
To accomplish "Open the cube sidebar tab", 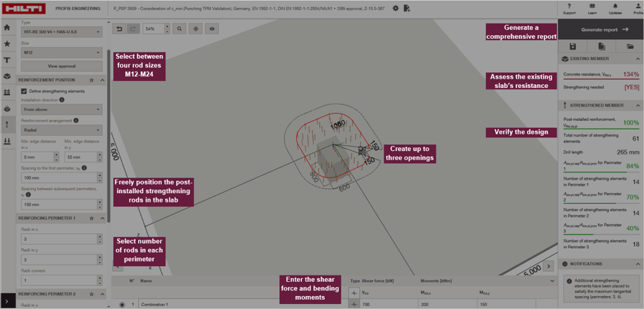I will [x=7, y=77].
